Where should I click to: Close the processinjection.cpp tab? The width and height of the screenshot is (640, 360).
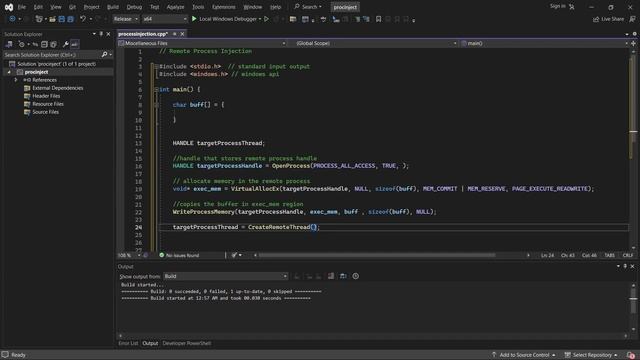(x=182, y=34)
